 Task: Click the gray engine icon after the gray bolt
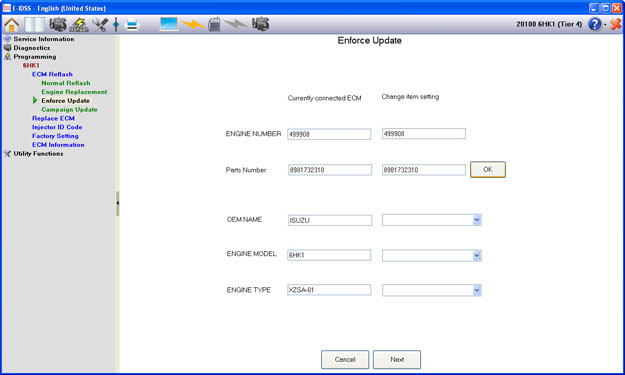point(260,24)
